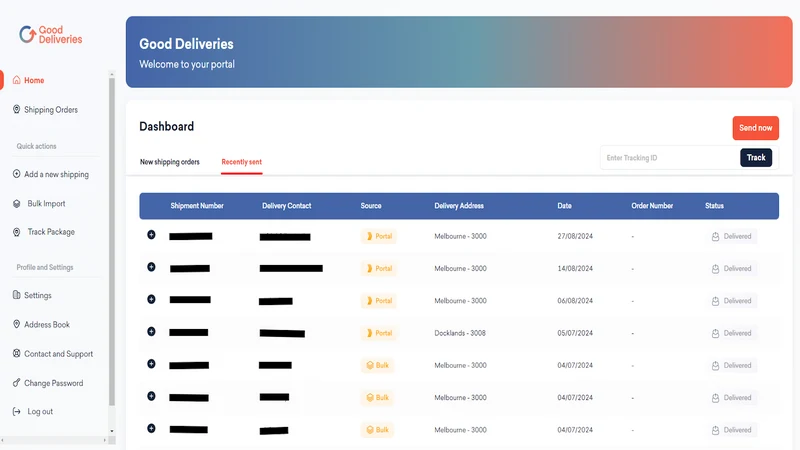The width and height of the screenshot is (800, 450).
Task: Click the Shipment Number column header
Action: [197, 206]
